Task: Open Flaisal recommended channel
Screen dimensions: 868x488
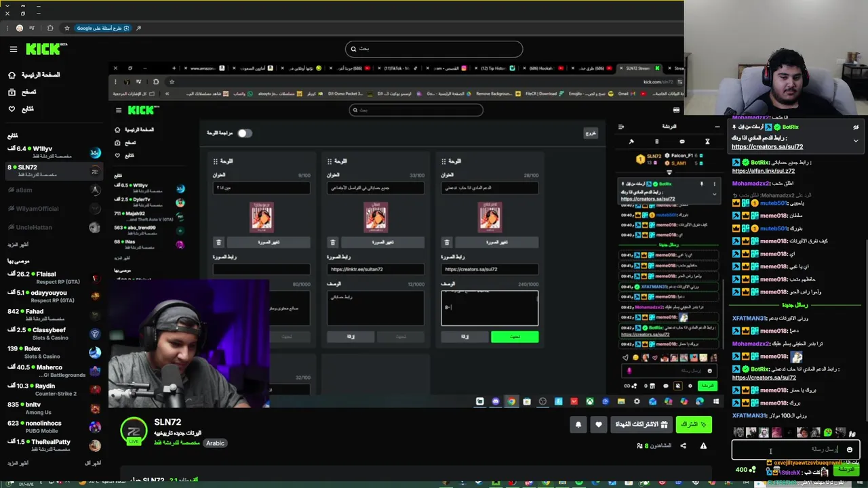Action: point(53,278)
